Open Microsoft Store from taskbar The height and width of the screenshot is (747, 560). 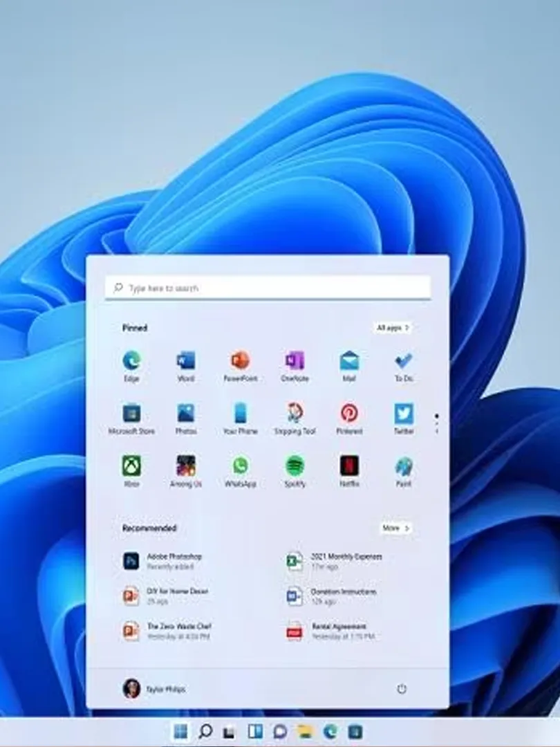pos(355,731)
